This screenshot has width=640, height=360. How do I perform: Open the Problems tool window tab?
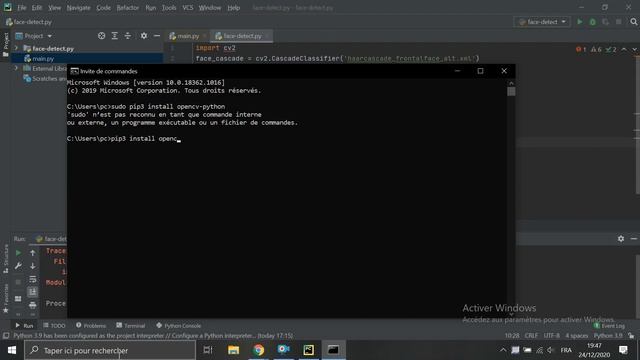tap(91, 326)
